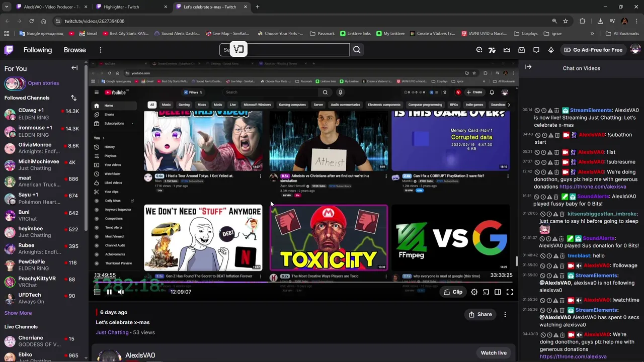Go to the Browse page
The width and height of the screenshot is (644, 362).
pos(74,50)
